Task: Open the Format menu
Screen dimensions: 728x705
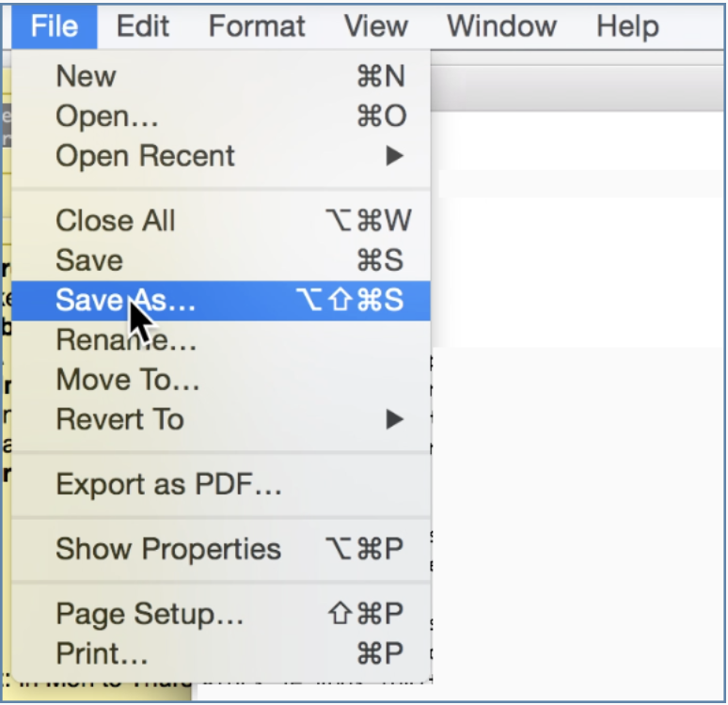Action: point(256,25)
